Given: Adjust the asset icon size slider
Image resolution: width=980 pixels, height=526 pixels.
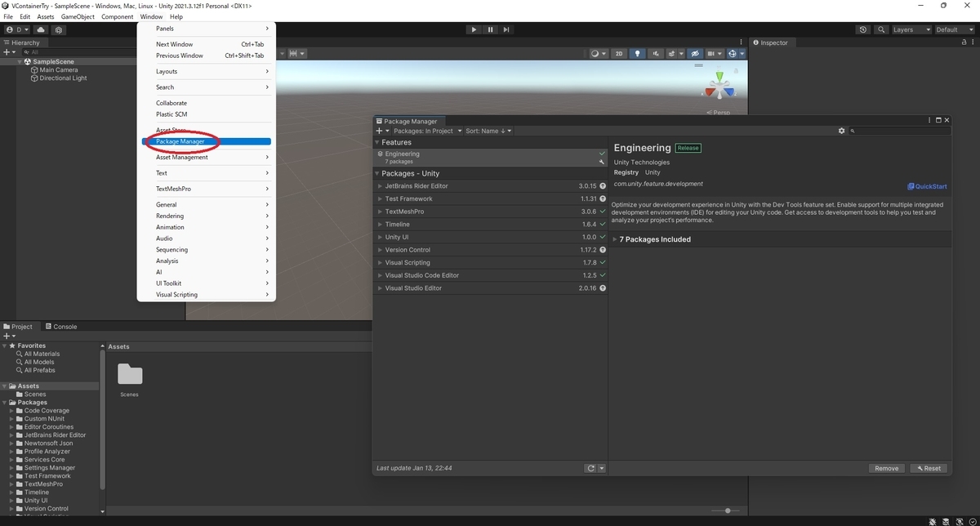Looking at the screenshot, I should [727, 510].
